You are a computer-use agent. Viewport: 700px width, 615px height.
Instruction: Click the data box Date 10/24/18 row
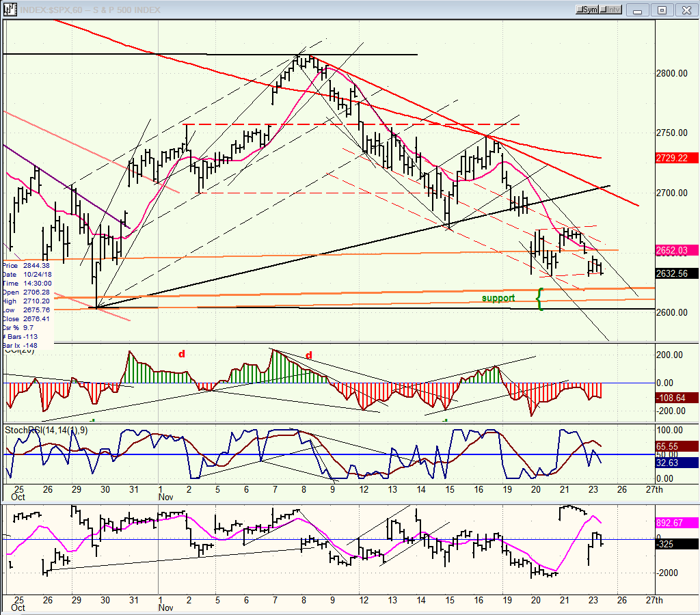(27, 275)
